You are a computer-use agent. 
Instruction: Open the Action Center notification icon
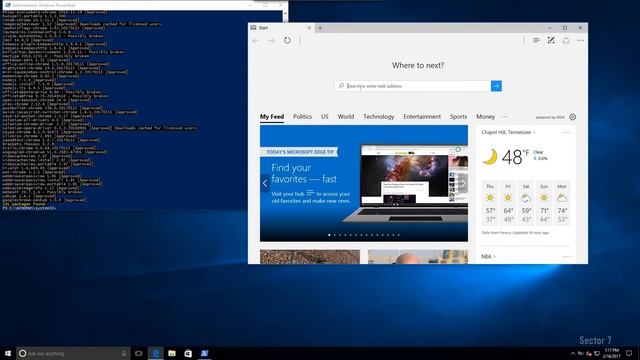(x=629, y=353)
